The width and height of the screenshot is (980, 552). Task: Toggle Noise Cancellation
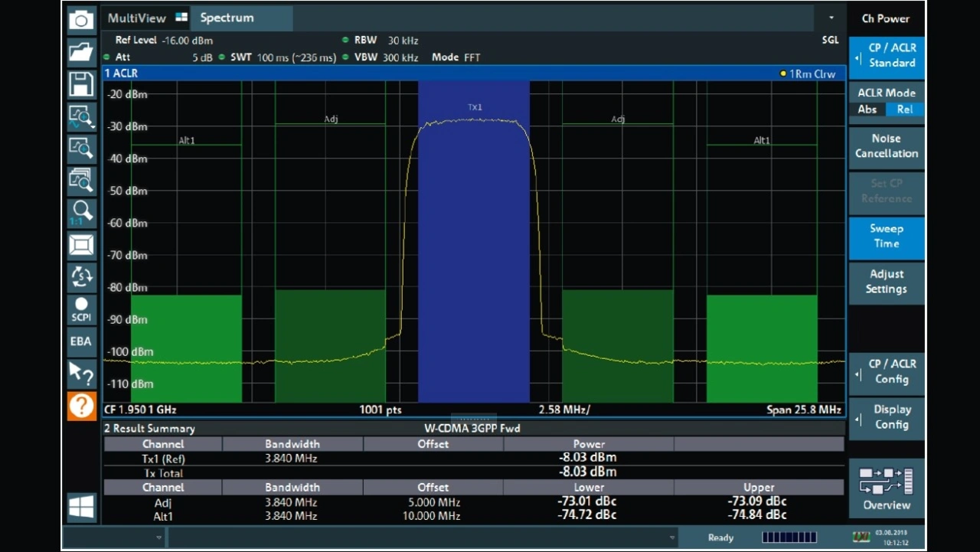pos(887,146)
